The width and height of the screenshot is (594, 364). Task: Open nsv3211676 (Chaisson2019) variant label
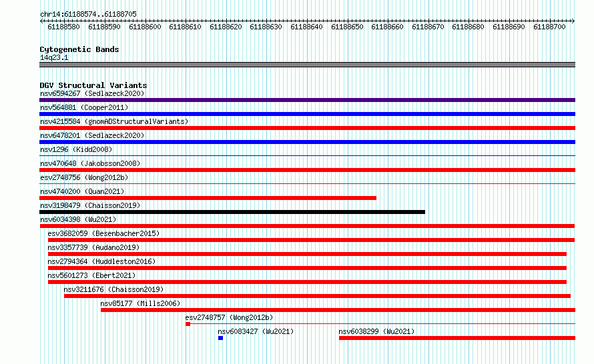coord(113,289)
